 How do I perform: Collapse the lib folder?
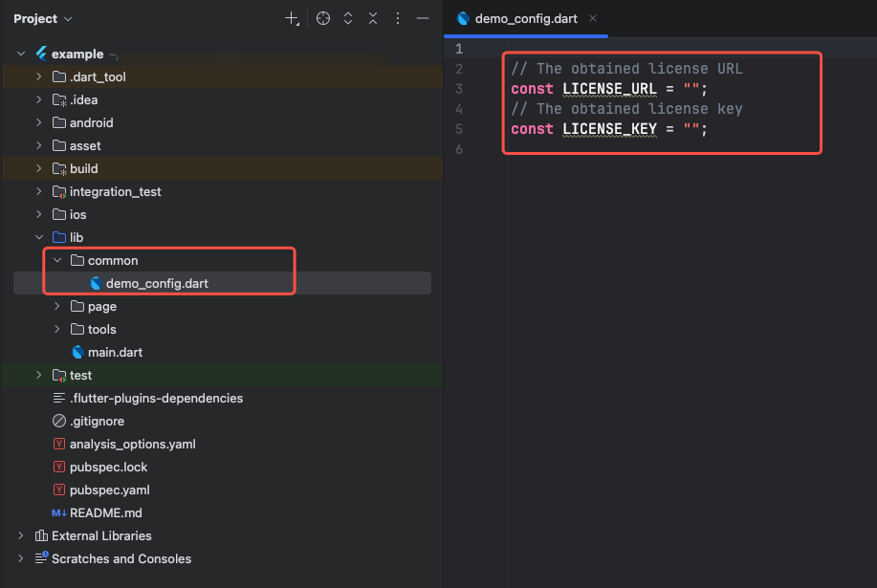(x=39, y=237)
